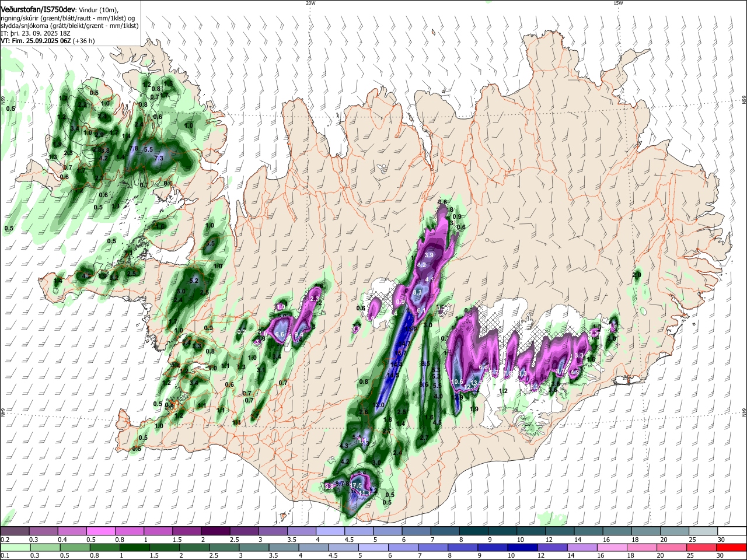
Task: Click the '3.9' snowfall value on the map
Action: pyautogui.click(x=430, y=256)
